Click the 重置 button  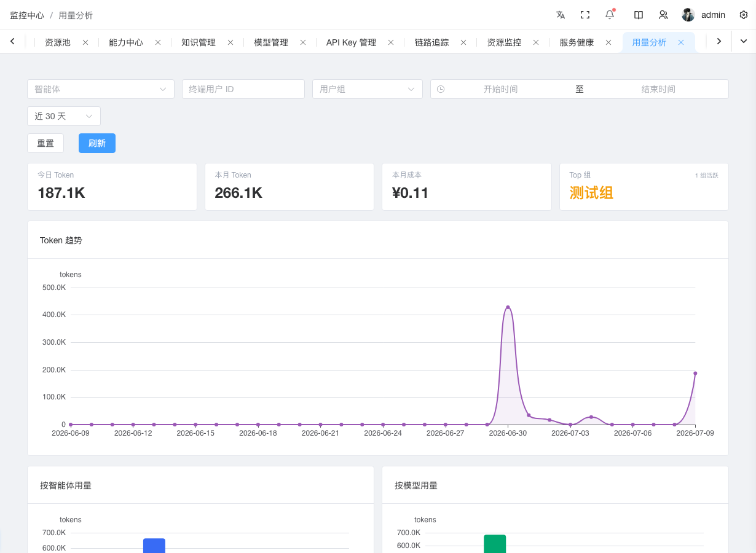tap(45, 143)
